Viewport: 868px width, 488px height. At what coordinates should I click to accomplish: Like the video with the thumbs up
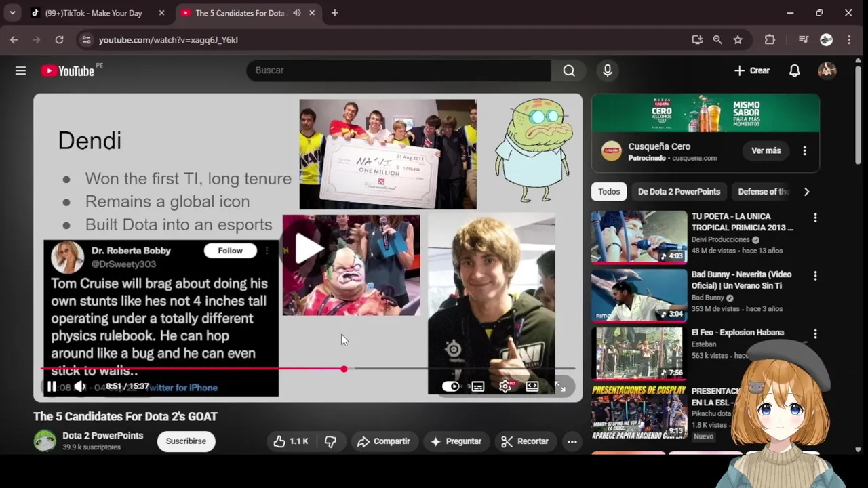pyautogui.click(x=291, y=441)
